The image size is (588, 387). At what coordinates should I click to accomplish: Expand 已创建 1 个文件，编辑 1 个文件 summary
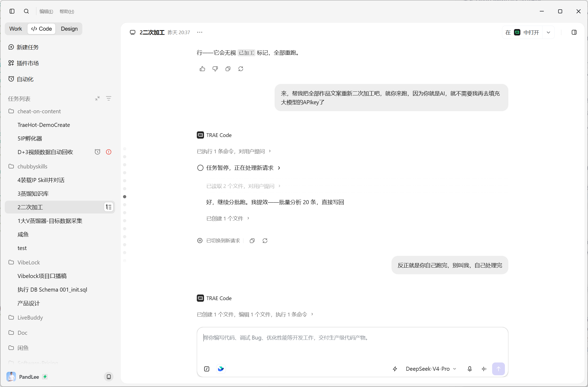[255, 315]
